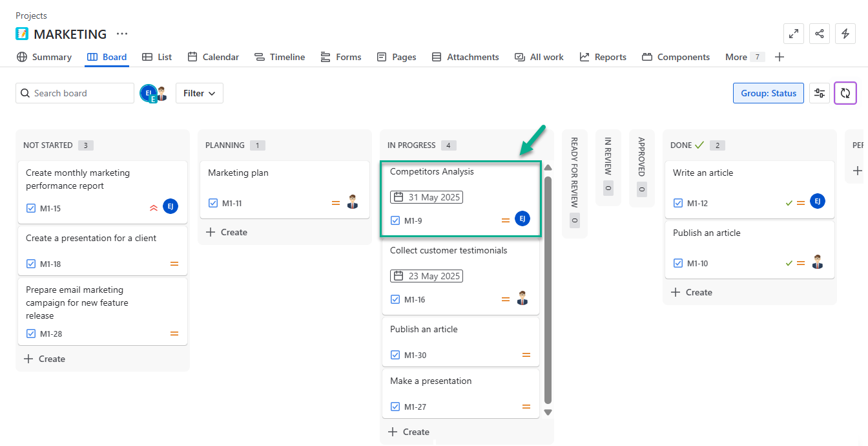Screen dimensions: 868x446
Task: Open the Reports tab
Action: pos(603,57)
